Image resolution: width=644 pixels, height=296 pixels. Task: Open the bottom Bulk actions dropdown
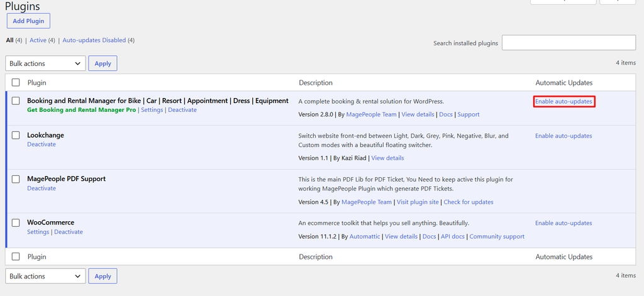(45, 276)
